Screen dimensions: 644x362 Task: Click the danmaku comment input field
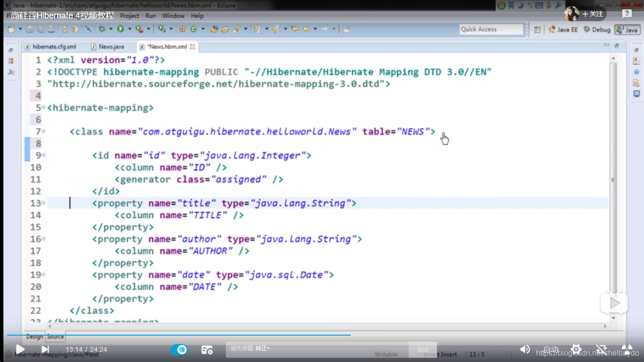[318, 349]
